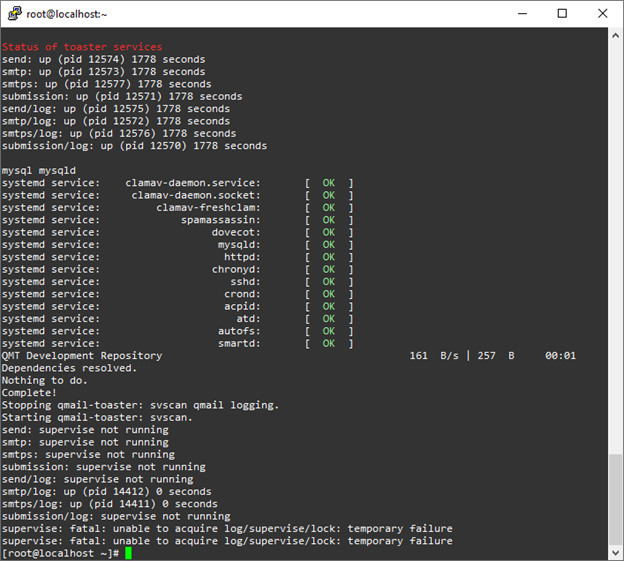The height and width of the screenshot is (561, 624).
Task: Click 'Starting qmail-toaster: svscan.' line
Action: point(97,417)
